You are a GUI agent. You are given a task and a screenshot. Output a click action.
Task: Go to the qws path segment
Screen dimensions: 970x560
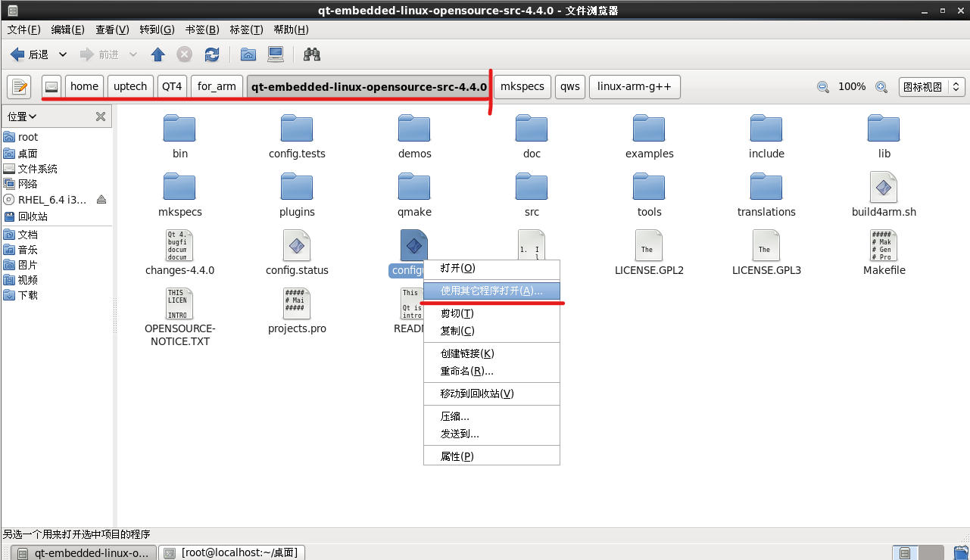[x=570, y=87]
